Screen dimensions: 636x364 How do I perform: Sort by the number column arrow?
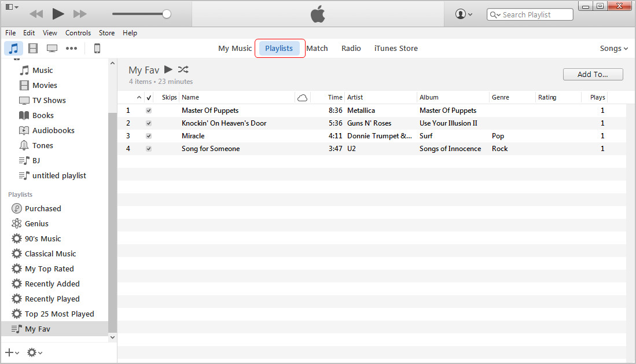coord(139,97)
